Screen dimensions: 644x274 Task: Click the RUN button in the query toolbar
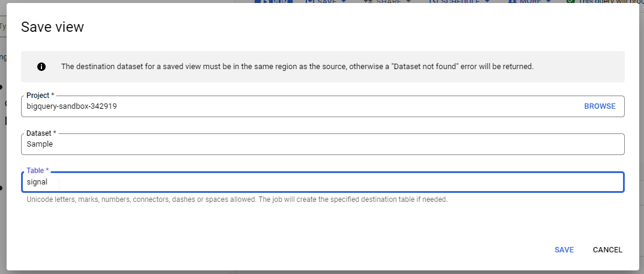pos(274,2)
